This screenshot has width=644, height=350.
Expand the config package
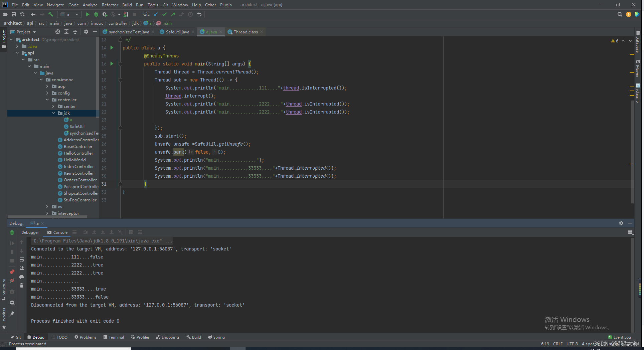tap(47, 93)
